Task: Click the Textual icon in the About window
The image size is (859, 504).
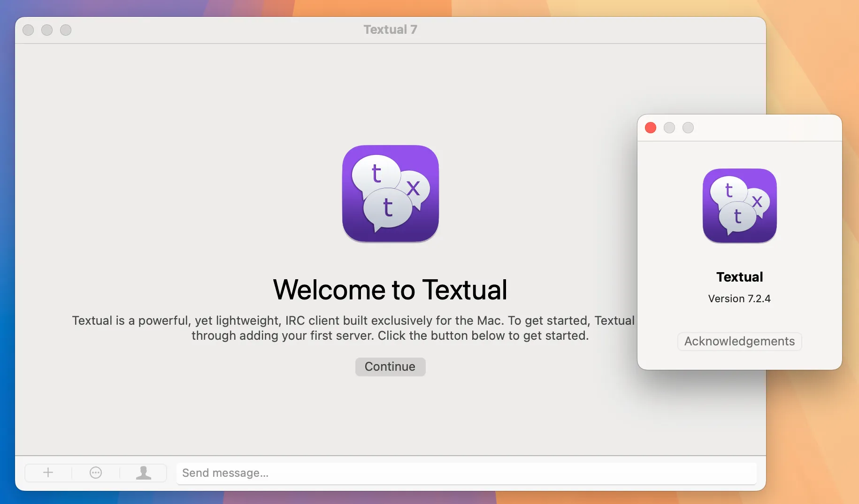Action: tap(740, 206)
